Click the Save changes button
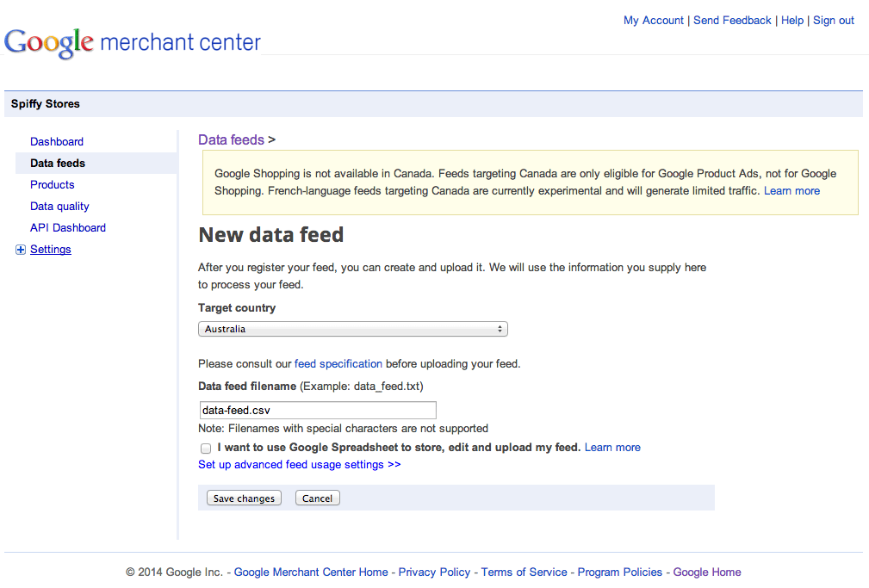 pos(244,498)
